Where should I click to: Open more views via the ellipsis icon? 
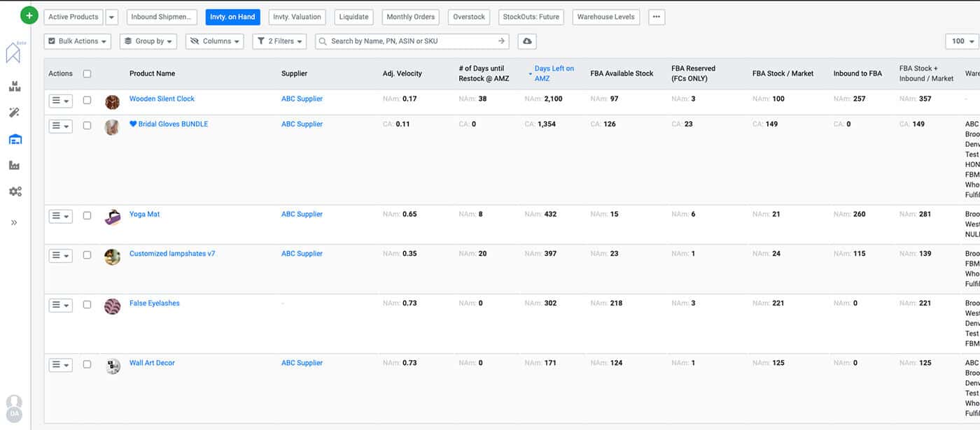point(657,16)
